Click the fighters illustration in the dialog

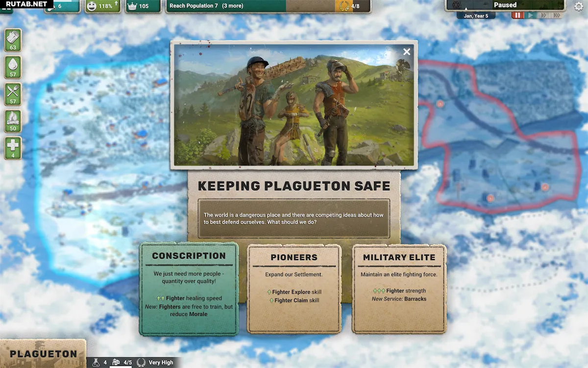pos(294,105)
